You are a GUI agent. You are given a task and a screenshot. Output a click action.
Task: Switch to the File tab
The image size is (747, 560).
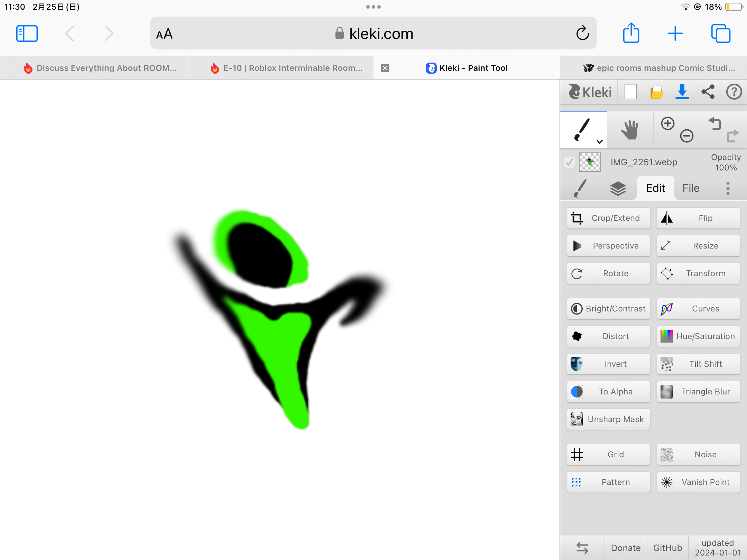(691, 188)
